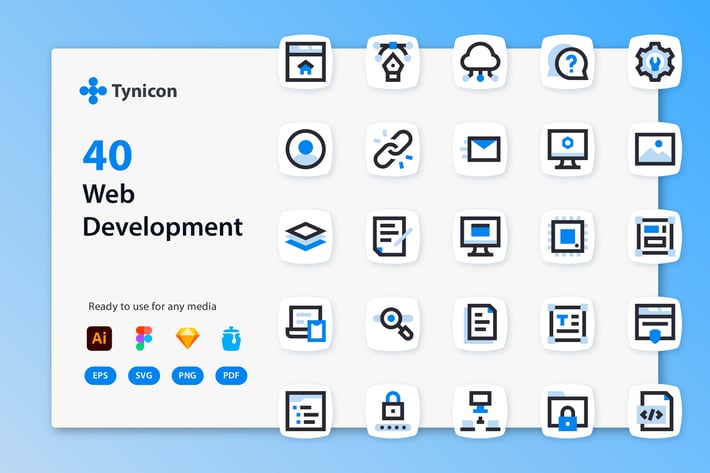Click the Adobe Illustrator Ai icon
Viewport: 710px width, 473px height.
99,338
